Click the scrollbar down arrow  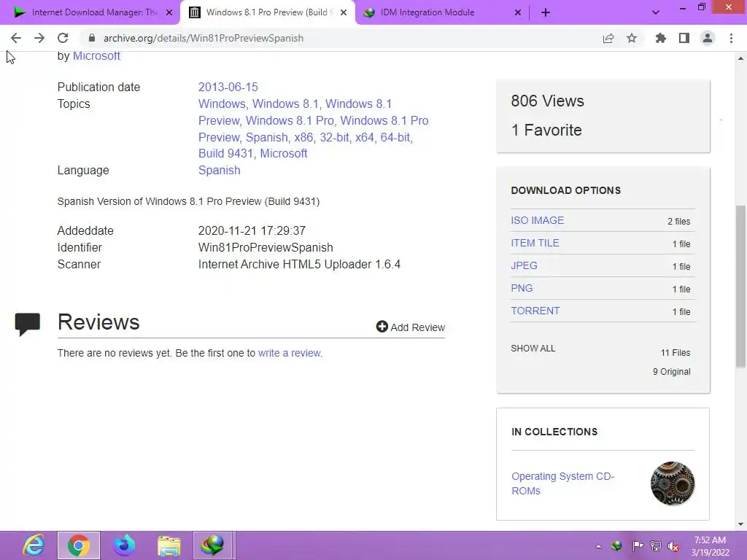point(740,524)
